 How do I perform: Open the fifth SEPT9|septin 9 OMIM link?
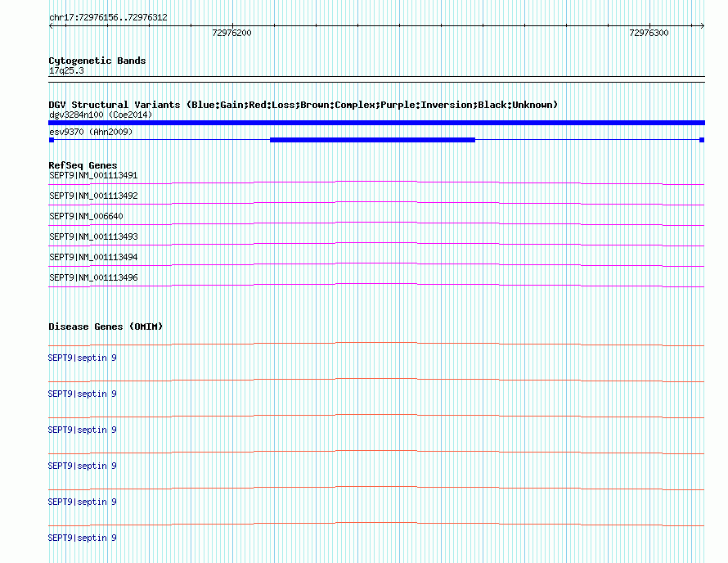point(82,502)
